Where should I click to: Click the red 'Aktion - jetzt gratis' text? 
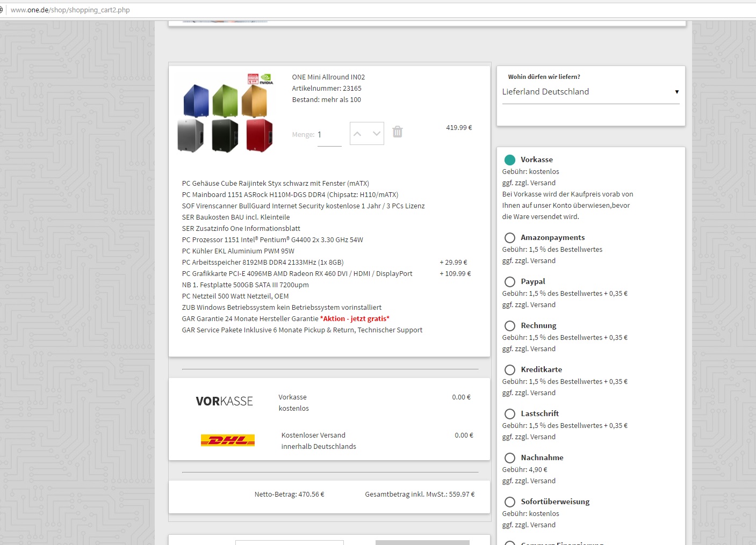tap(355, 319)
